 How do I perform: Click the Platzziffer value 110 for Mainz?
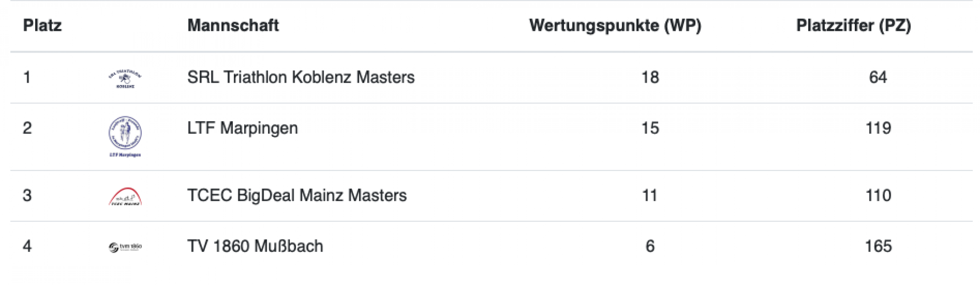[x=878, y=196]
